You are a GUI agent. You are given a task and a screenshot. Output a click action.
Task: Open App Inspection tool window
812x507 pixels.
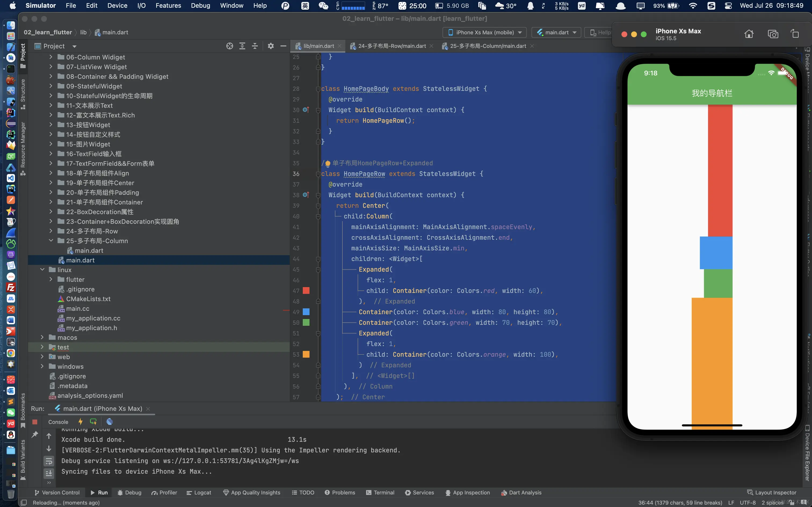[467, 493]
